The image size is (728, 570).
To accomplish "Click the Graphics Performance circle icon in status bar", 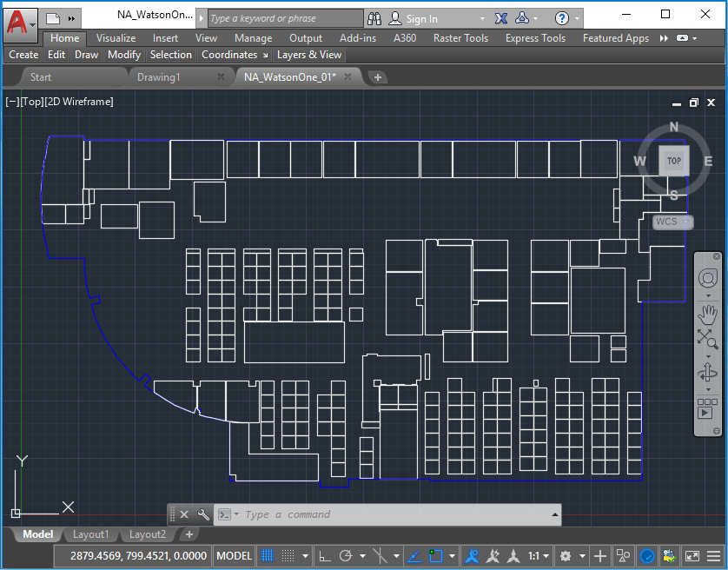I will point(647,556).
